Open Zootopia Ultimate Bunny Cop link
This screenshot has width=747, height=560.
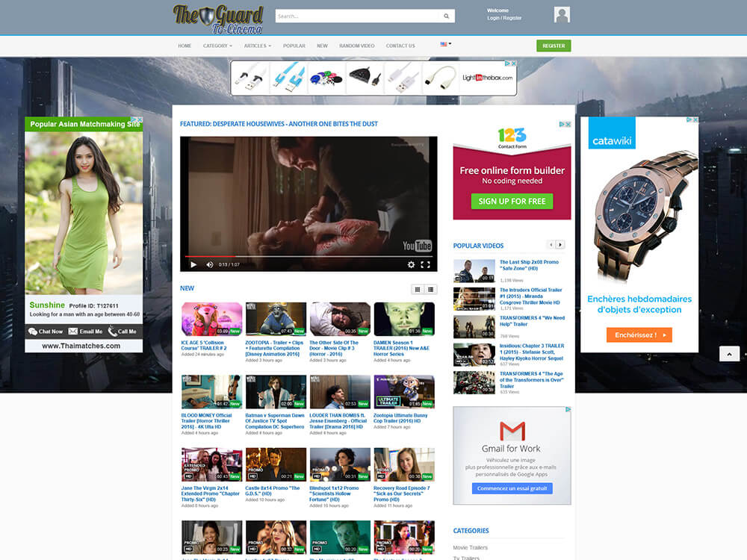400,418
